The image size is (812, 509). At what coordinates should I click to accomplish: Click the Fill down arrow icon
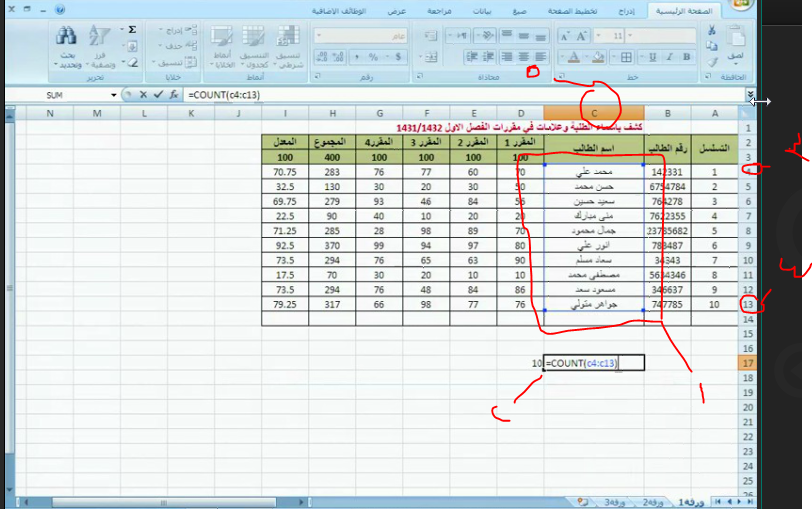pyautogui.click(x=132, y=47)
